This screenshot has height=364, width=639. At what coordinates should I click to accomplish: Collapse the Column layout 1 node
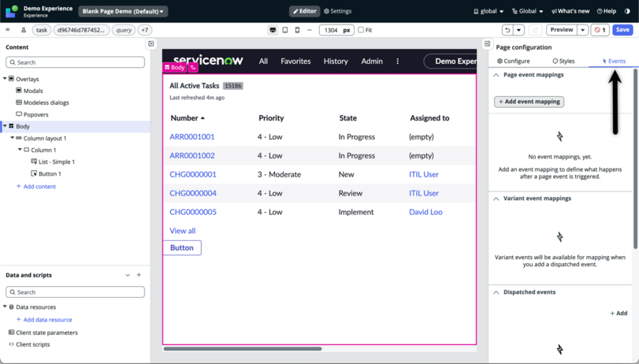[13, 138]
